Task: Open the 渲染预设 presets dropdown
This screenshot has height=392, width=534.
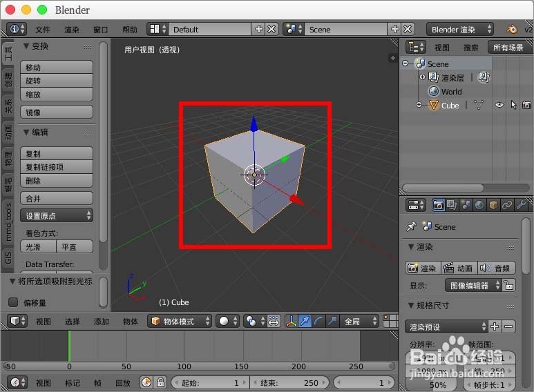Action: [x=446, y=326]
